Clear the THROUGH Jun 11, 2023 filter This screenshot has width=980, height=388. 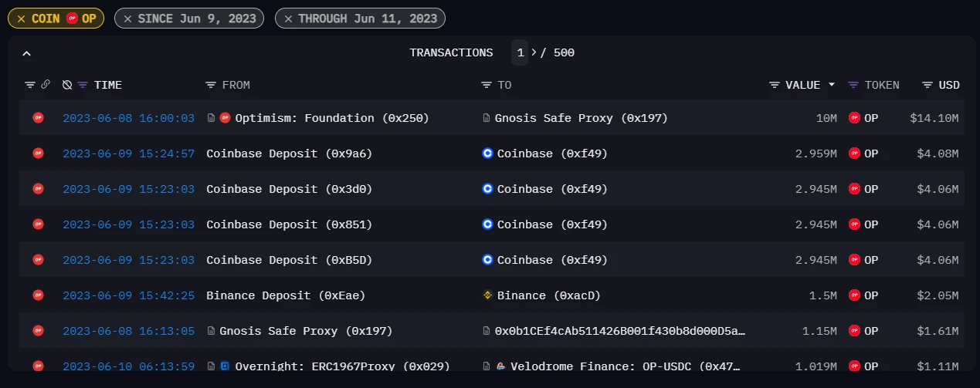pos(288,19)
